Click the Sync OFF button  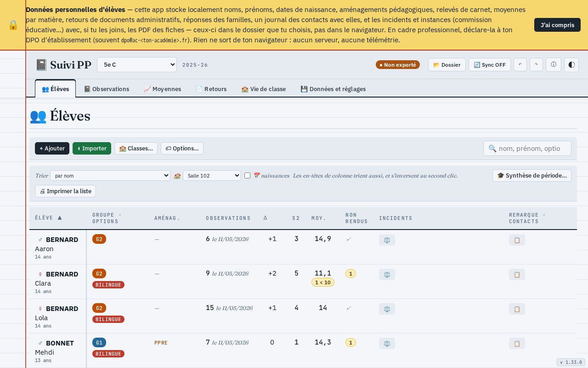click(x=490, y=65)
